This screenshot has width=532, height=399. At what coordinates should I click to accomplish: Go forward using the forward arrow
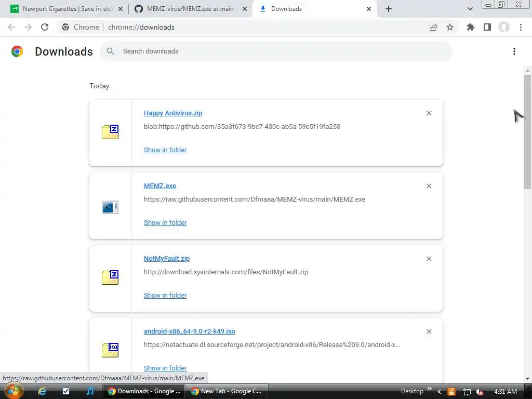pyautogui.click(x=28, y=27)
